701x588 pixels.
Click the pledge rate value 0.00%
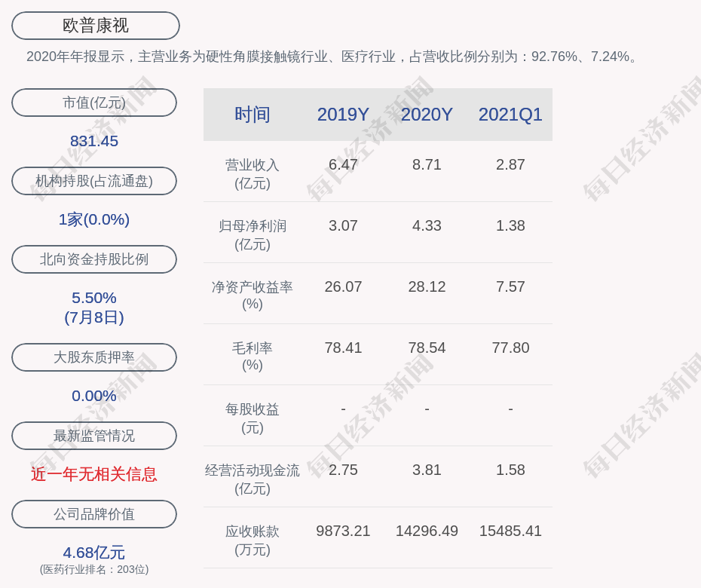94,396
